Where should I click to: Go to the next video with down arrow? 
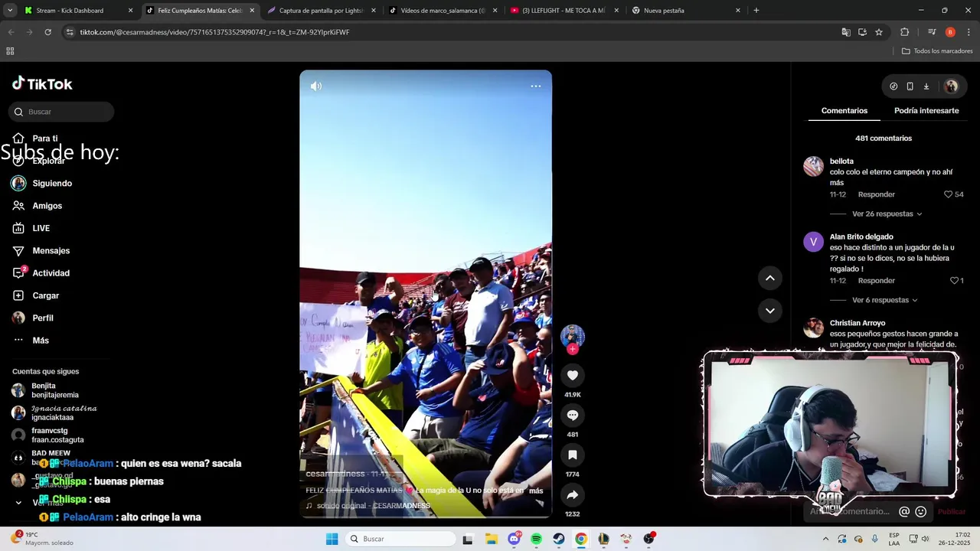click(x=769, y=311)
